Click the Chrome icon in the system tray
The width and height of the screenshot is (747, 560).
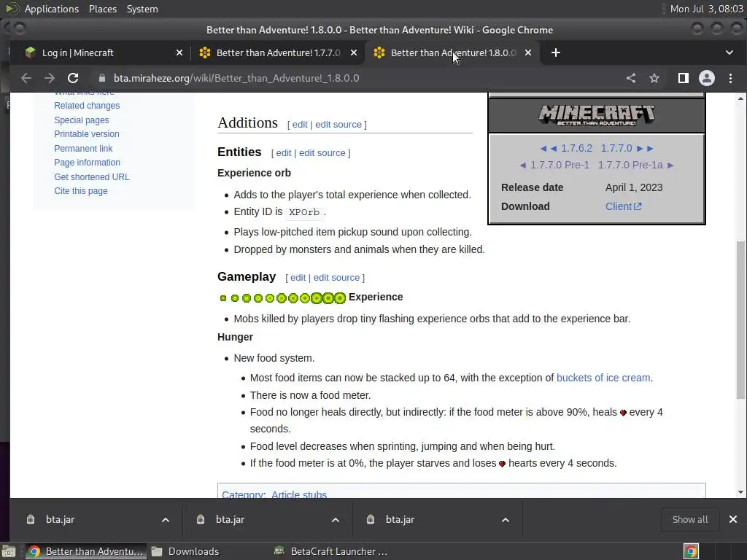click(691, 551)
